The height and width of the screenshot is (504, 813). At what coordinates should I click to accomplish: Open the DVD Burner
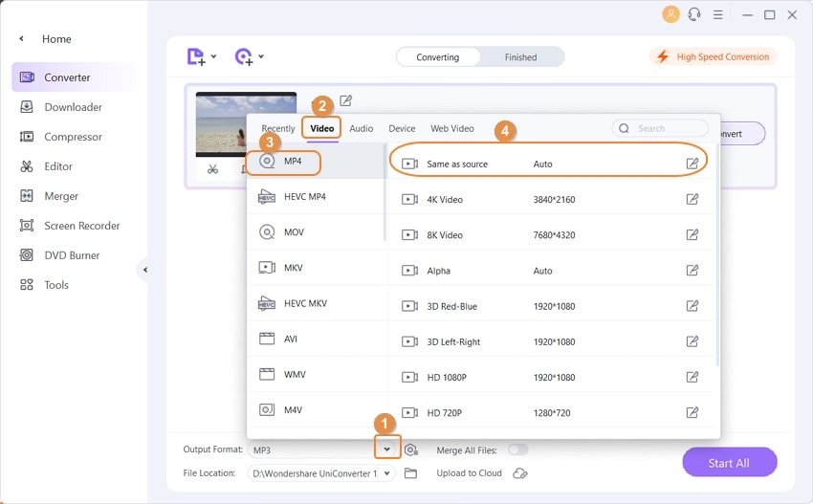coord(59,255)
